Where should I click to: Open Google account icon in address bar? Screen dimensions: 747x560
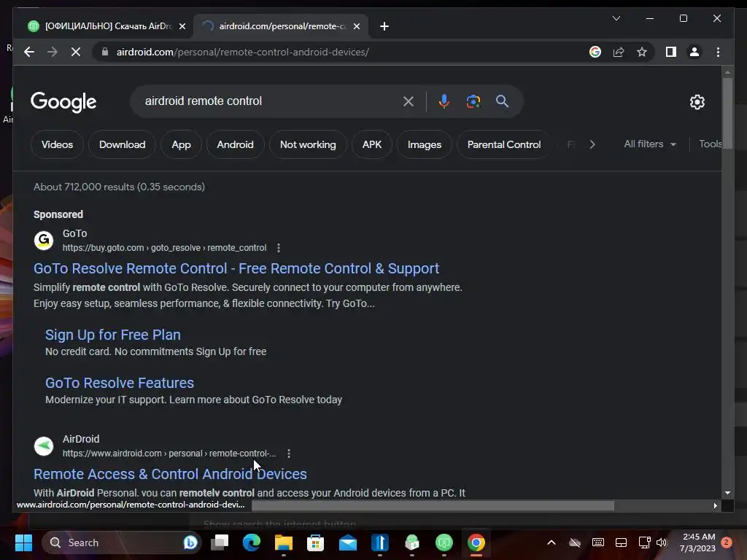tap(595, 52)
